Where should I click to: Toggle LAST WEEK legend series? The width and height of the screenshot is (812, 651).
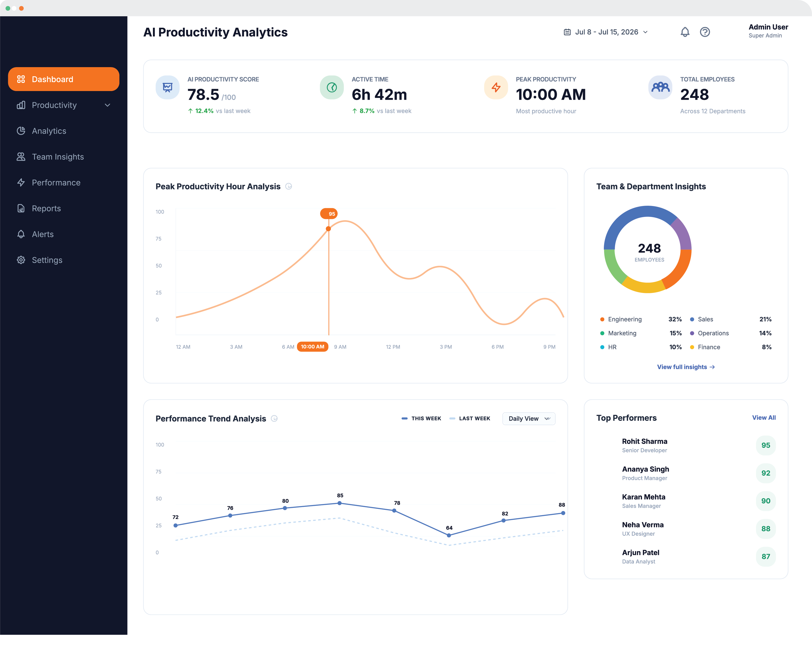470,419
